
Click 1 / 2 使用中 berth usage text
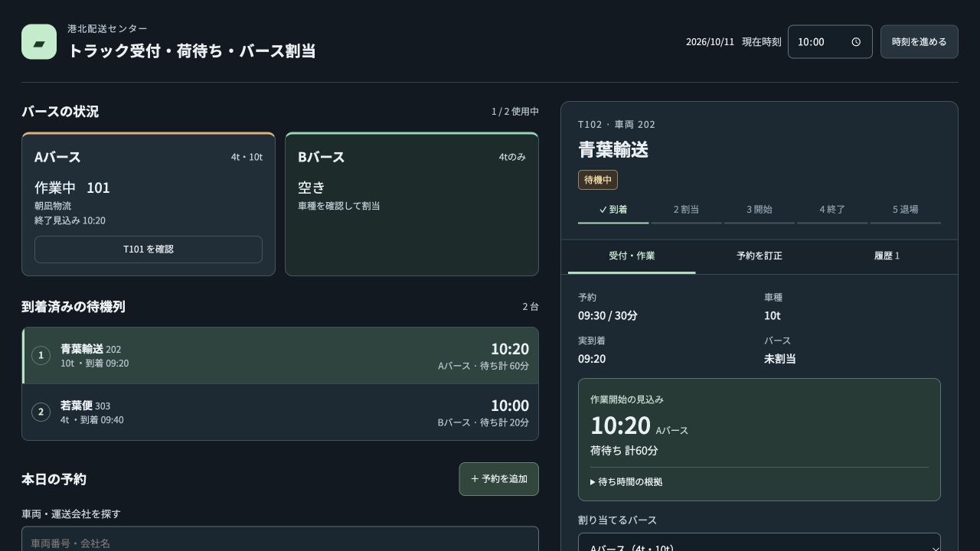tap(515, 112)
